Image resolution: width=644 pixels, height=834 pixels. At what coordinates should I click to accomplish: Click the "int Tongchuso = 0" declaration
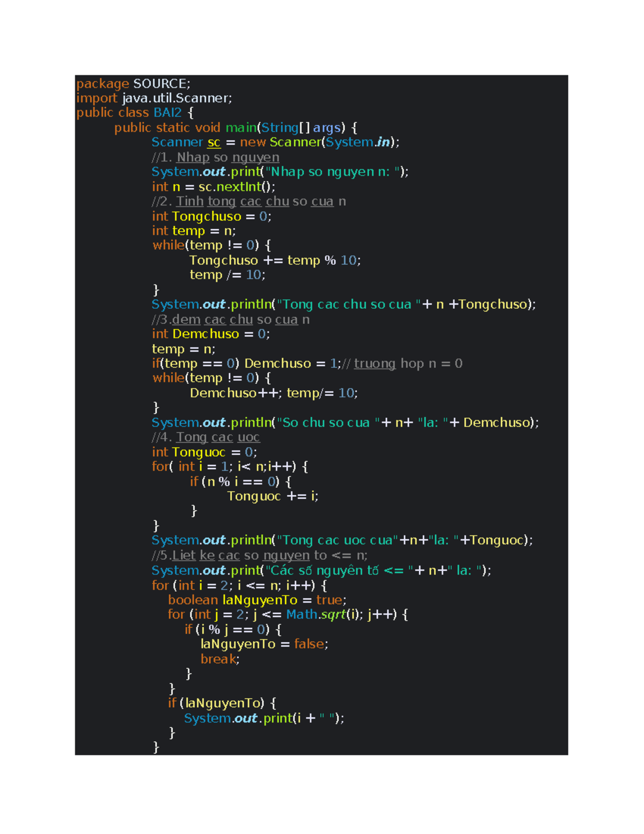[x=212, y=216]
